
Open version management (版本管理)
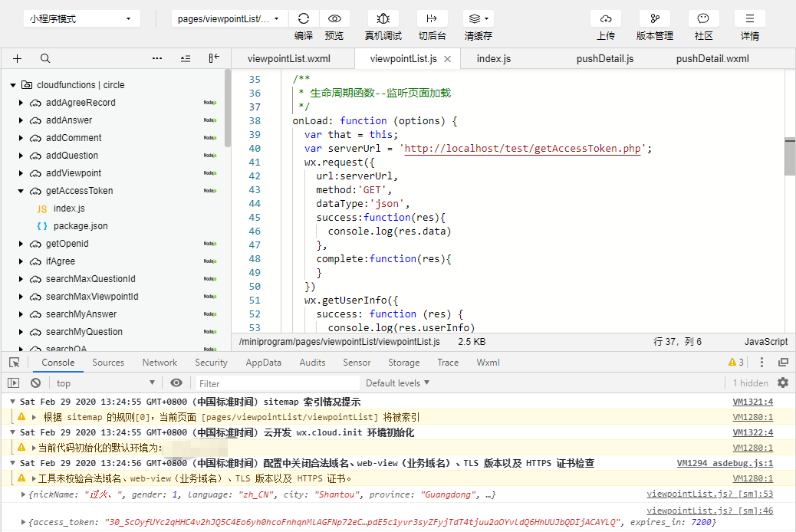tap(655, 19)
